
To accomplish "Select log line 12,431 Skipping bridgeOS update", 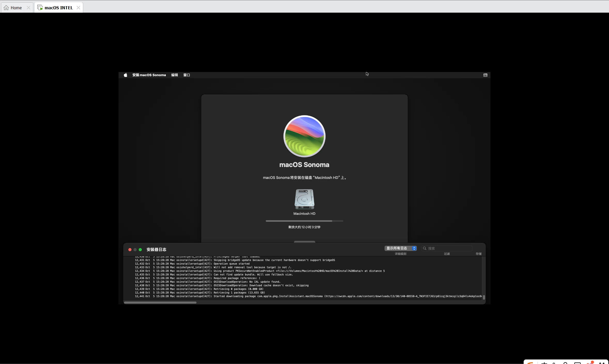I will tap(235, 260).
